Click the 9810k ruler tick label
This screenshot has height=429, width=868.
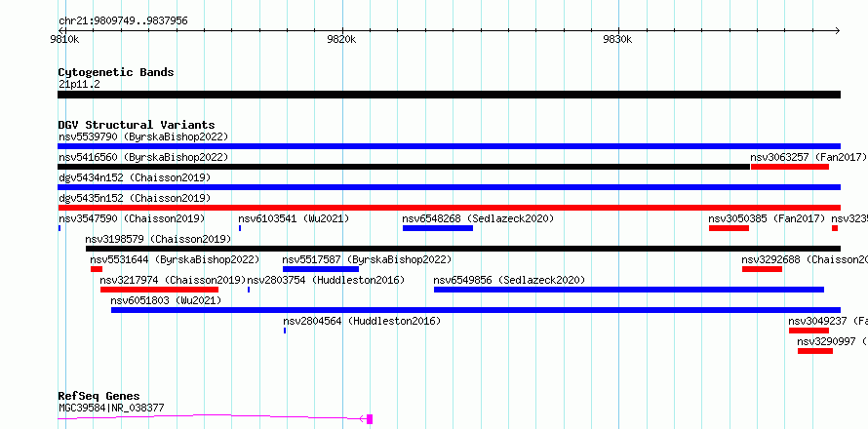click(x=64, y=39)
